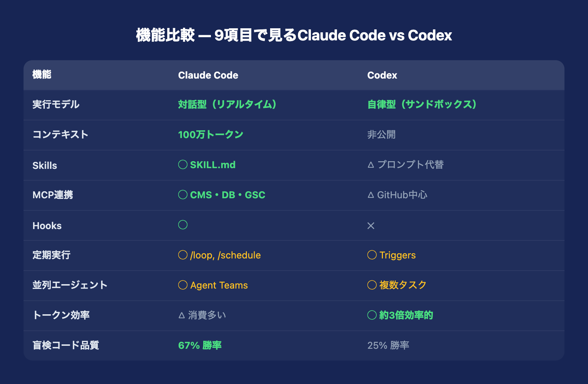
Task: Click the circle icon next to Triggers
Action: (x=372, y=255)
